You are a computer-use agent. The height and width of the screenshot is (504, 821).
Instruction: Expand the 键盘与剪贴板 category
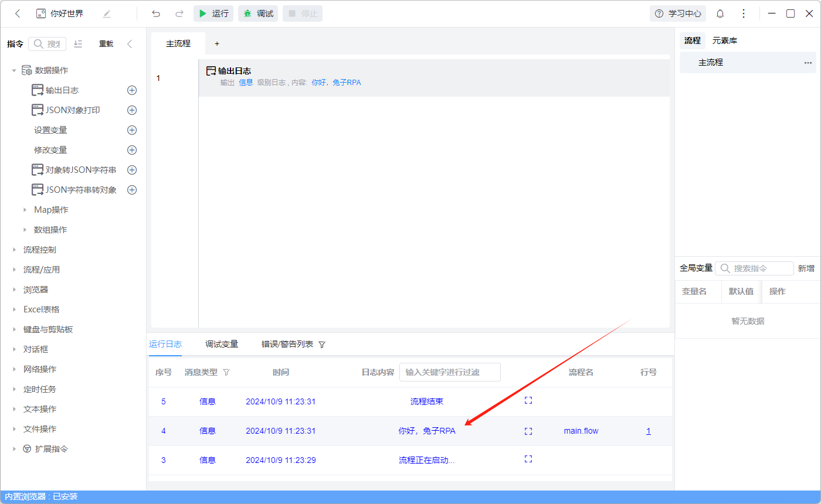(x=14, y=329)
